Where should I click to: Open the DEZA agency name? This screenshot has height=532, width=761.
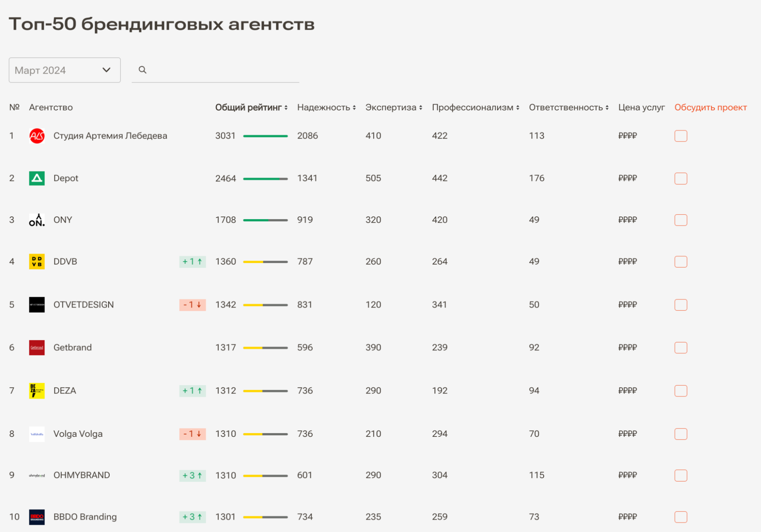click(65, 390)
